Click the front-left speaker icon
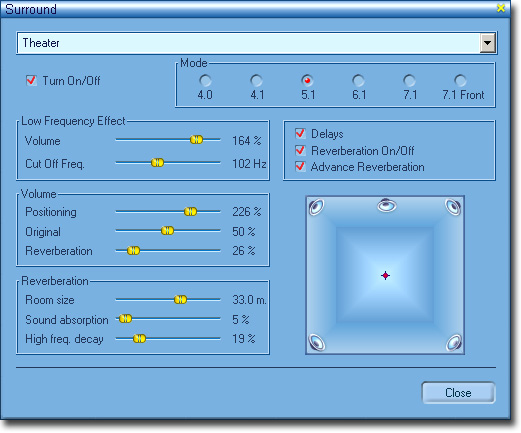This screenshot has width=521, height=433. pyautogui.click(x=316, y=207)
